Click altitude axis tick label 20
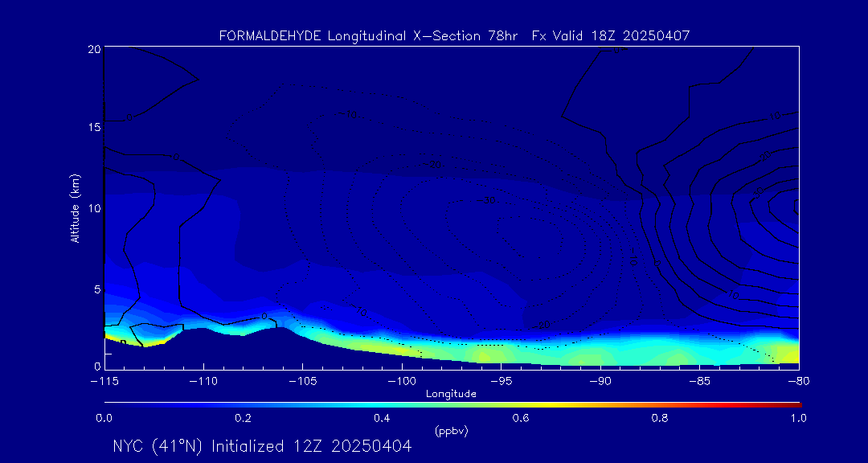Viewport: 868px width, 463px height. point(93,49)
